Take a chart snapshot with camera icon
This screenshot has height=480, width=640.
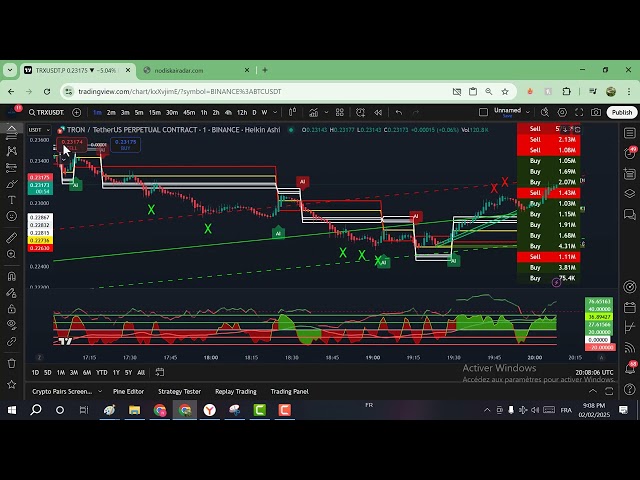pos(596,112)
